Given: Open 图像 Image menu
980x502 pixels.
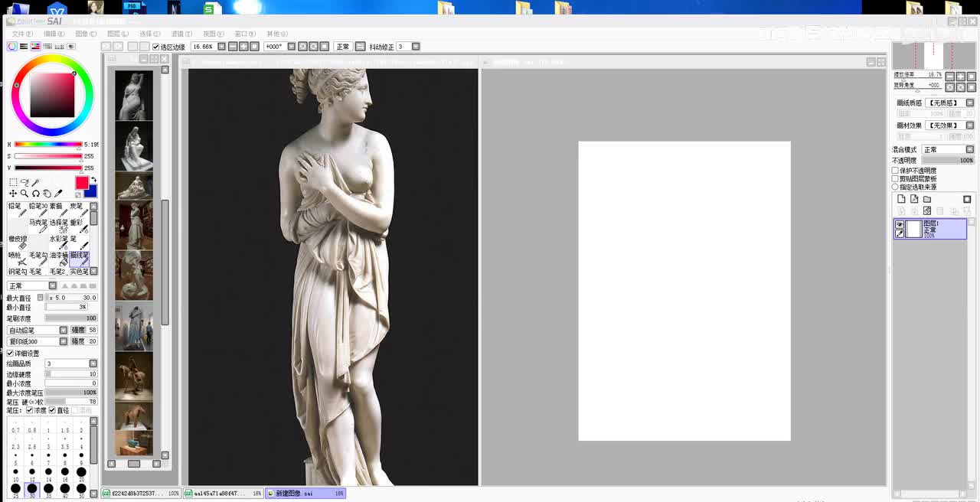Looking at the screenshot, I should coord(86,34).
